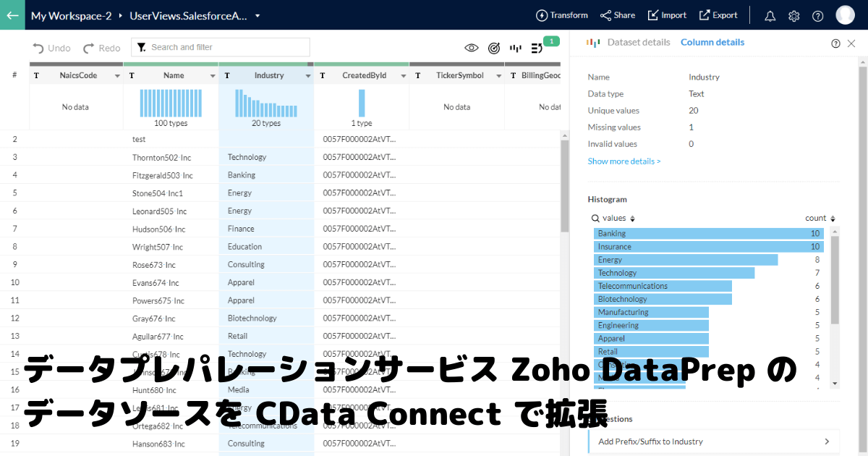This screenshot has width=868, height=456.
Task: Click the target data quality icon
Action: [494, 48]
